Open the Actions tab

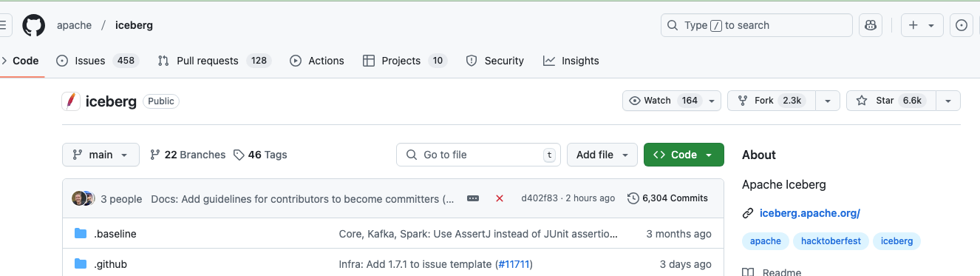pyautogui.click(x=317, y=61)
